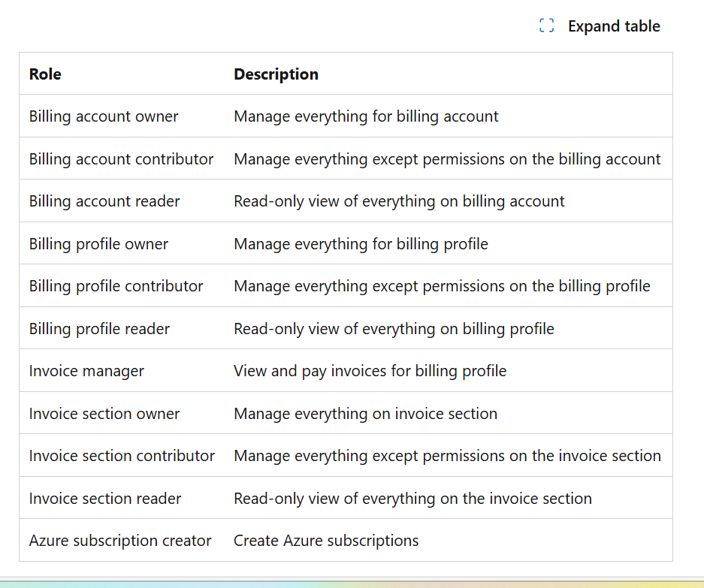Click the Description column header
The image size is (704, 588).
(276, 74)
